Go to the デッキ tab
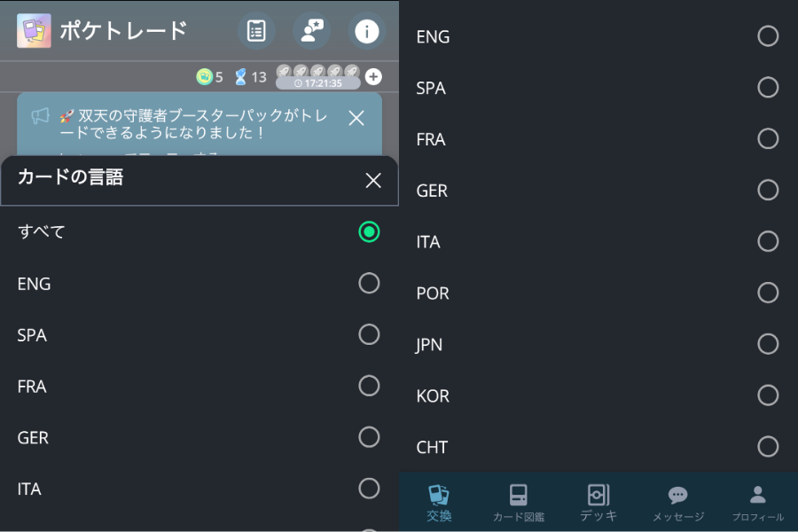 (598, 503)
